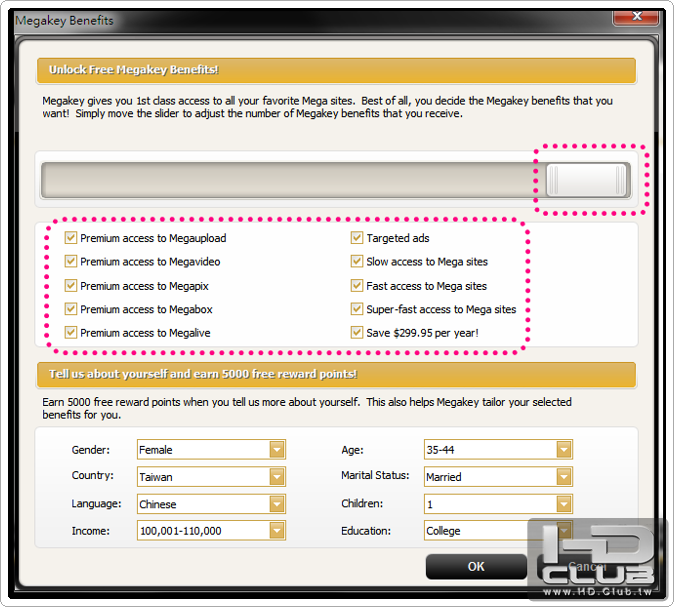
Task: Toggle Save $299.95 per year checkbox
Action: click(357, 333)
